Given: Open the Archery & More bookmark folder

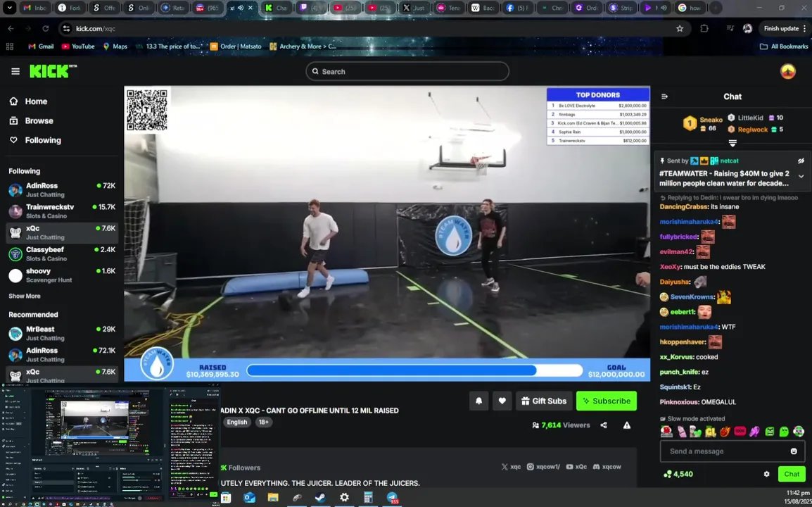Looking at the screenshot, I should click(303, 46).
